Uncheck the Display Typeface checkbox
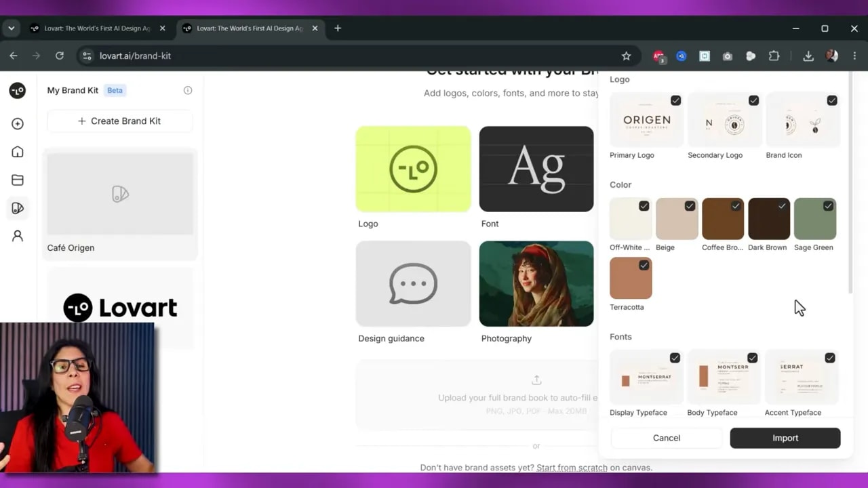 point(675,358)
